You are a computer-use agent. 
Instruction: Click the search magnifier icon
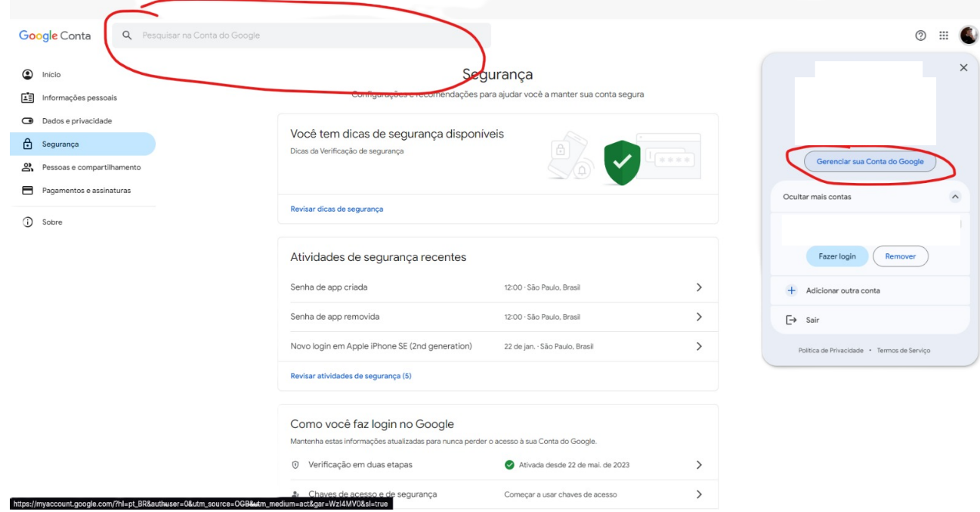[128, 36]
